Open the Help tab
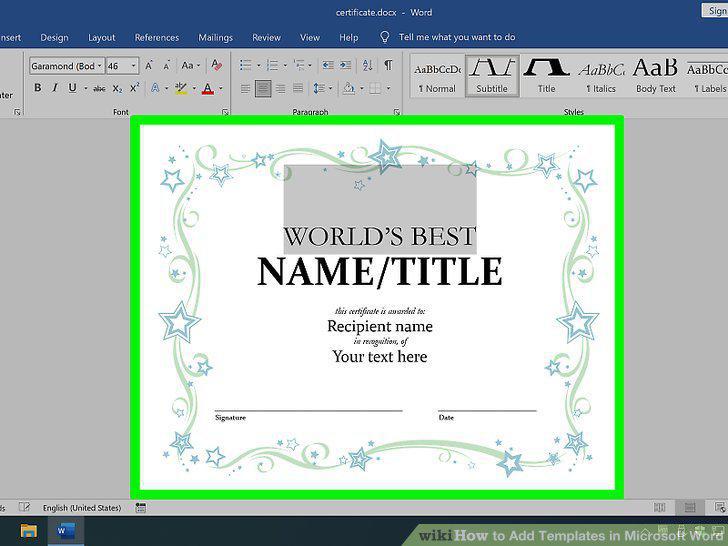 349,37
